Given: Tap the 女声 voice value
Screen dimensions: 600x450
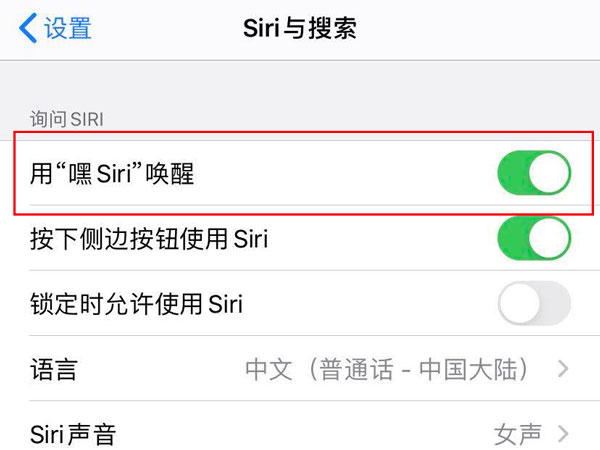Looking at the screenshot, I should (x=517, y=434).
